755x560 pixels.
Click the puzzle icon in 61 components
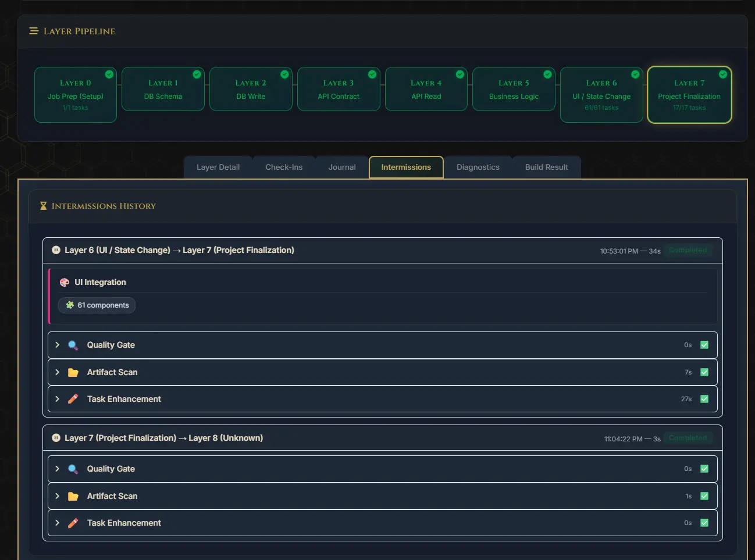click(70, 305)
